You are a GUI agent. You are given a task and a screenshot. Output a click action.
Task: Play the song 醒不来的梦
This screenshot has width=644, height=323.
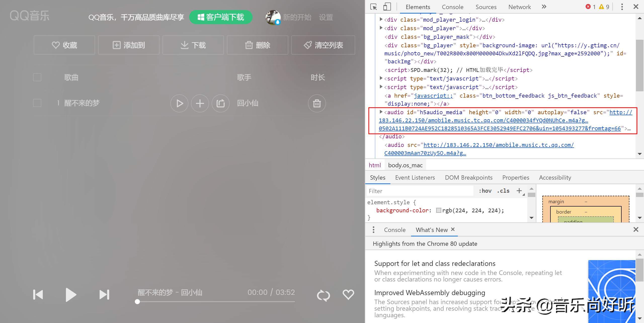pos(179,103)
